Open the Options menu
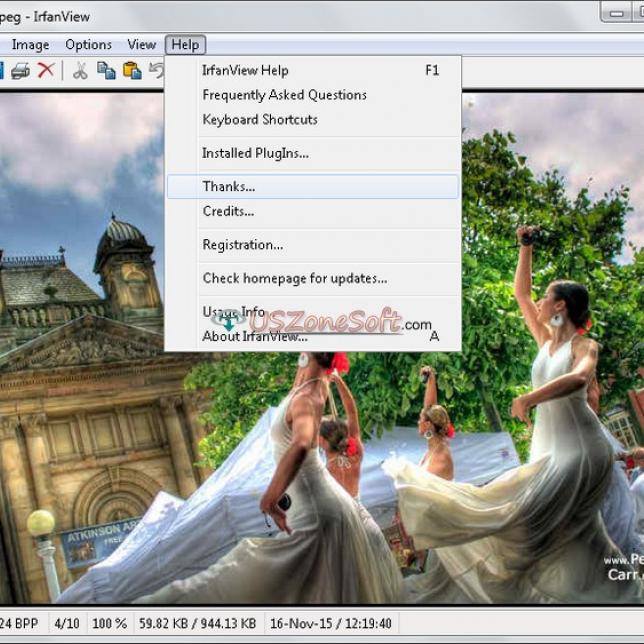 [89, 44]
